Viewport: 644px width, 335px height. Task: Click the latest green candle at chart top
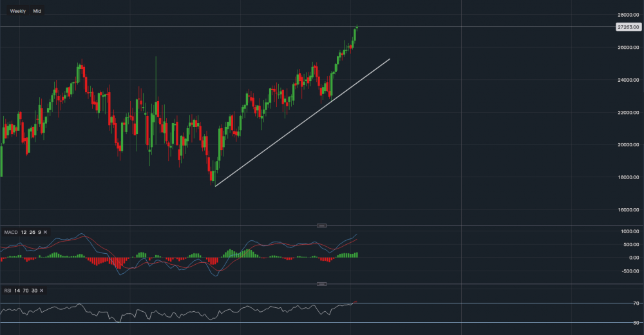(x=356, y=30)
